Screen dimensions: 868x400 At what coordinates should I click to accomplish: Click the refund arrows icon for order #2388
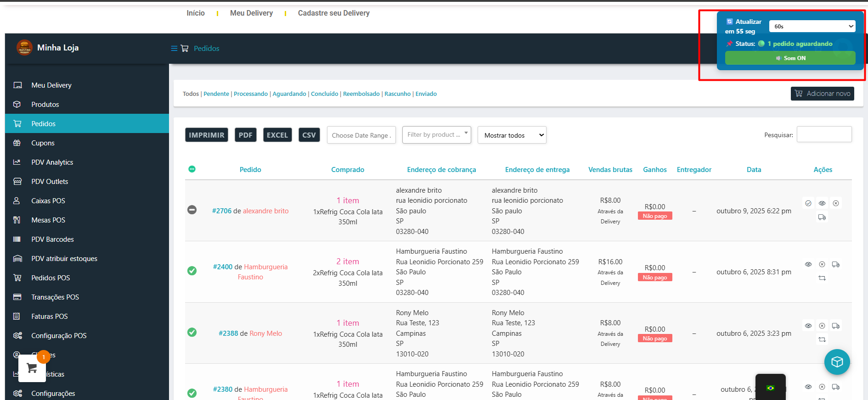tap(822, 339)
